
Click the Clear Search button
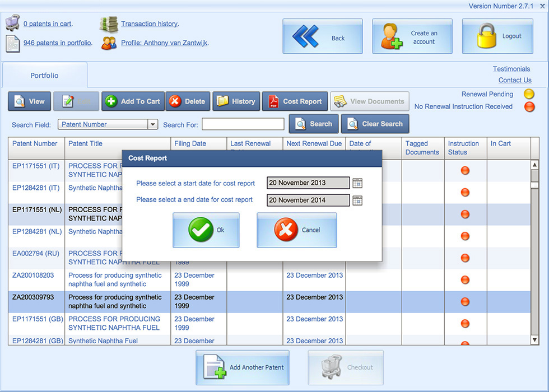pos(375,124)
